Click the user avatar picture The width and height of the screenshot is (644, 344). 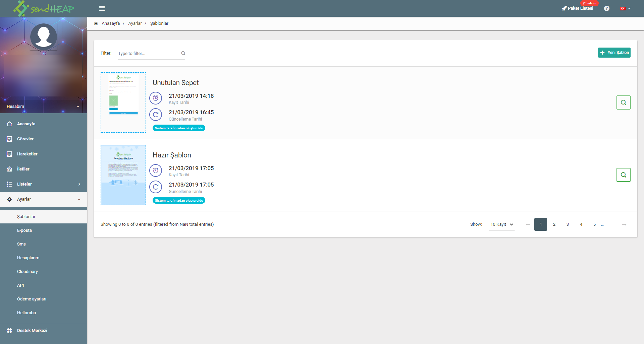point(44,37)
